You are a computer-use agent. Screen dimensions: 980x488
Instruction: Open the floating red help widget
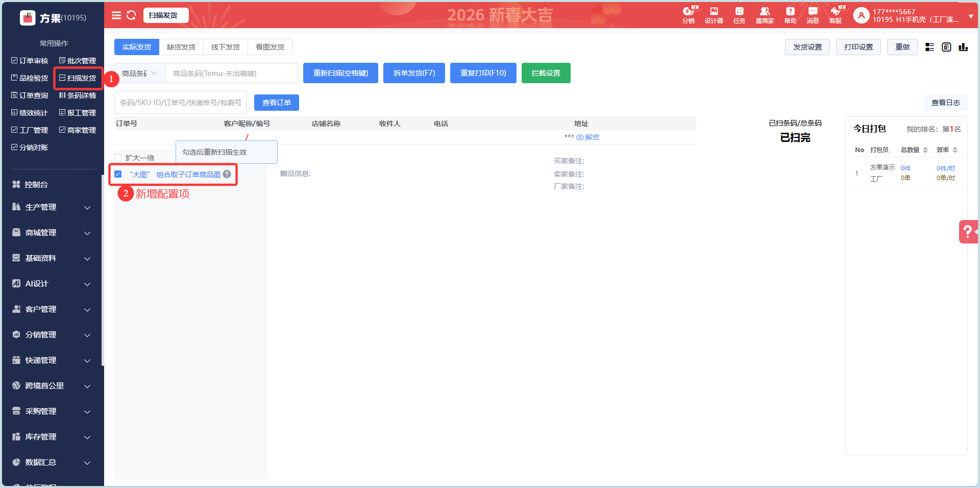click(x=968, y=232)
